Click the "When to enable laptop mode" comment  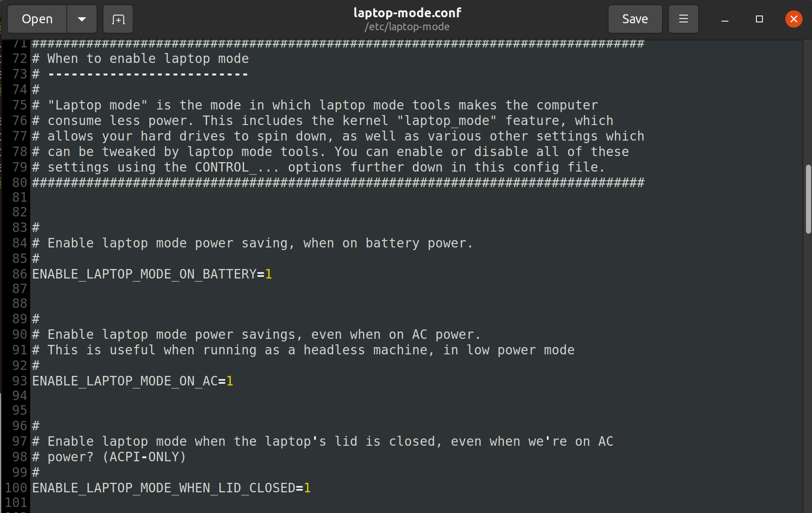point(148,59)
